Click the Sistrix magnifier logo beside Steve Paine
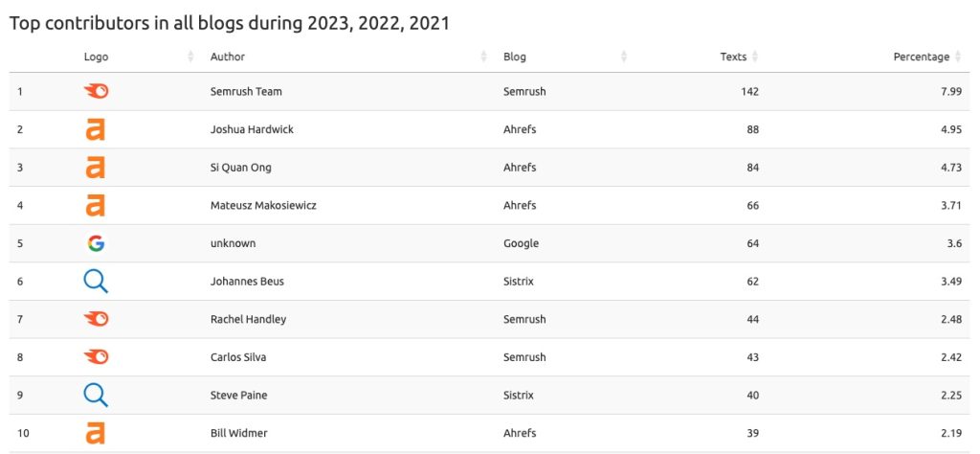Image resolution: width=980 pixels, height=454 pixels. coord(96,395)
